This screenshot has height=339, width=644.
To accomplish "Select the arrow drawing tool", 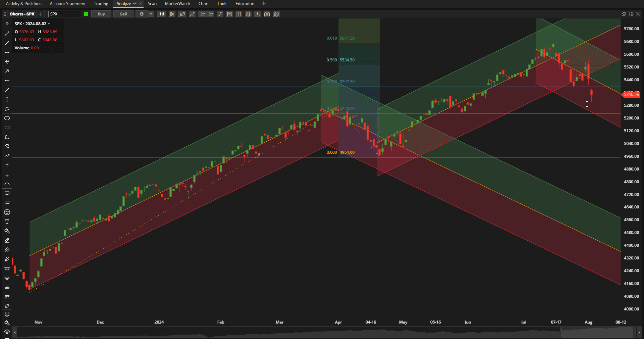I will (x=7, y=71).
